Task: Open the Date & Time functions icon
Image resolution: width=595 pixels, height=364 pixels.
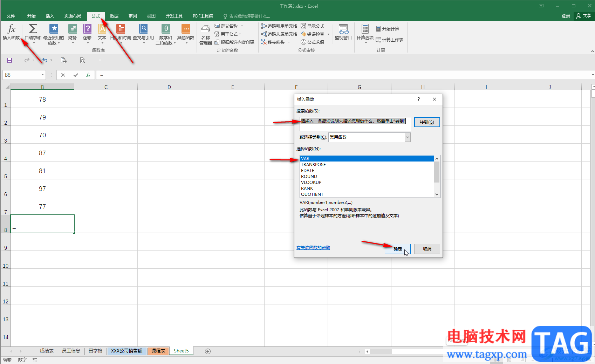Action: (121, 29)
